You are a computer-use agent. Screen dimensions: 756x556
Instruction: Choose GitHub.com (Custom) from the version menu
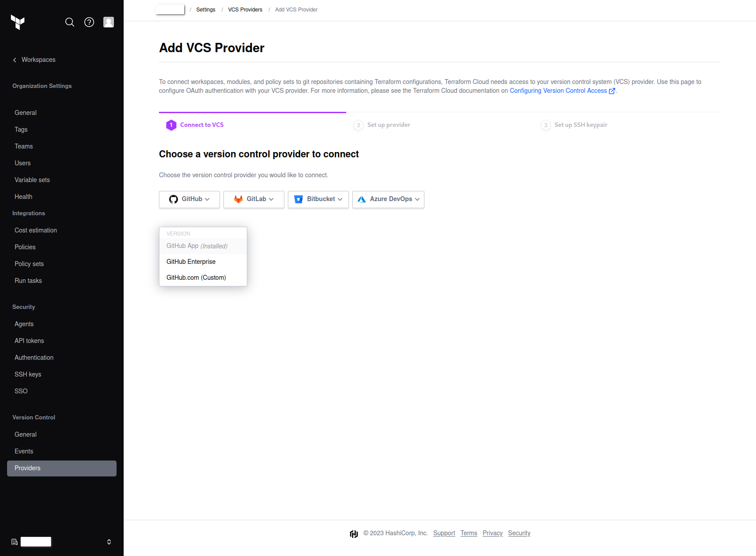pyautogui.click(x=196, y=278)
